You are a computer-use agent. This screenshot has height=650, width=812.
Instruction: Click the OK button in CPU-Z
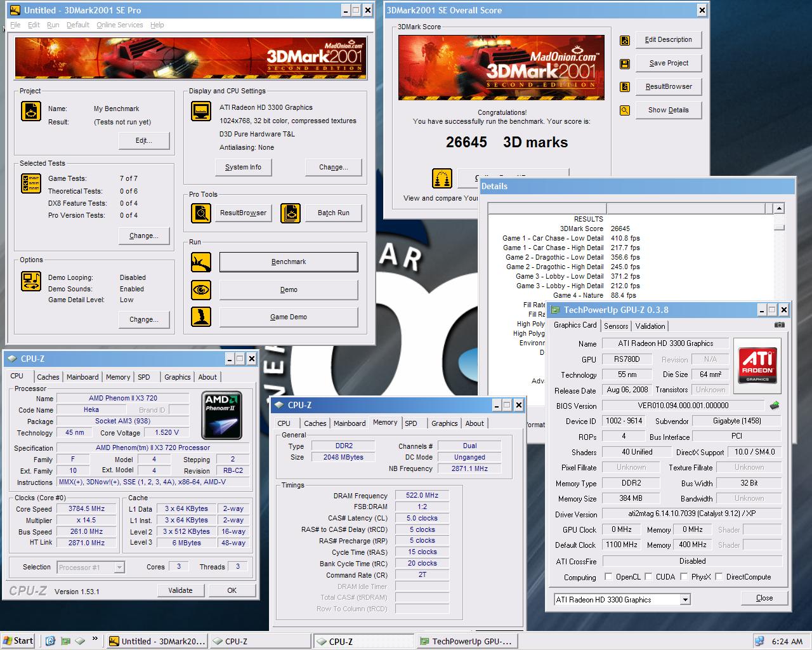coord(232,590)
